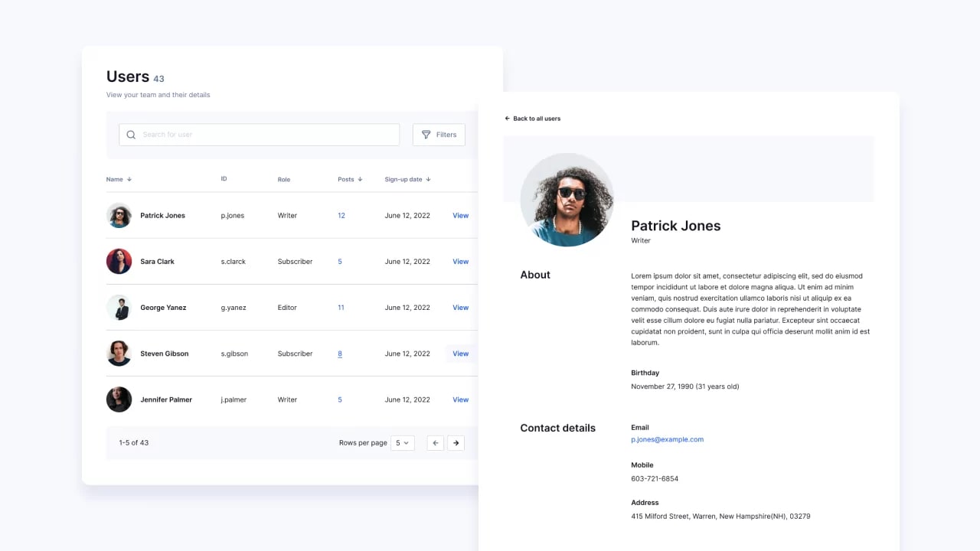Image resolution: width=980 pixels, height=551 pixels.
Task: Click George Yanez's avatar thumbnail
Action: [x=119, y=308]
